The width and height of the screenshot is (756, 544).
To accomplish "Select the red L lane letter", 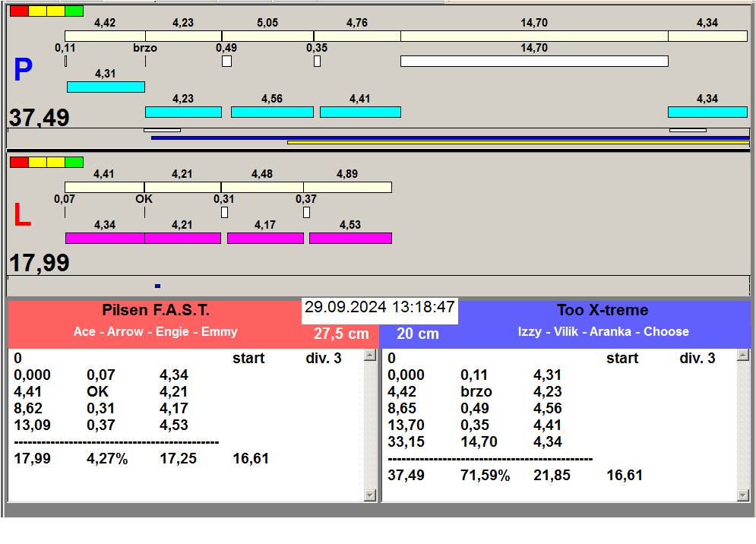I will 22,214.
